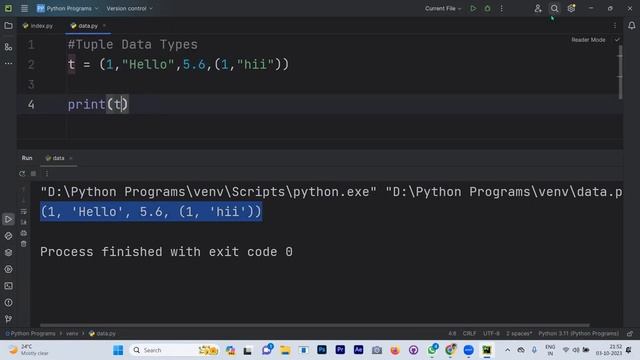Open the Terminal tool window
This screenshot has height=360, width=640.
pos(8,286)
